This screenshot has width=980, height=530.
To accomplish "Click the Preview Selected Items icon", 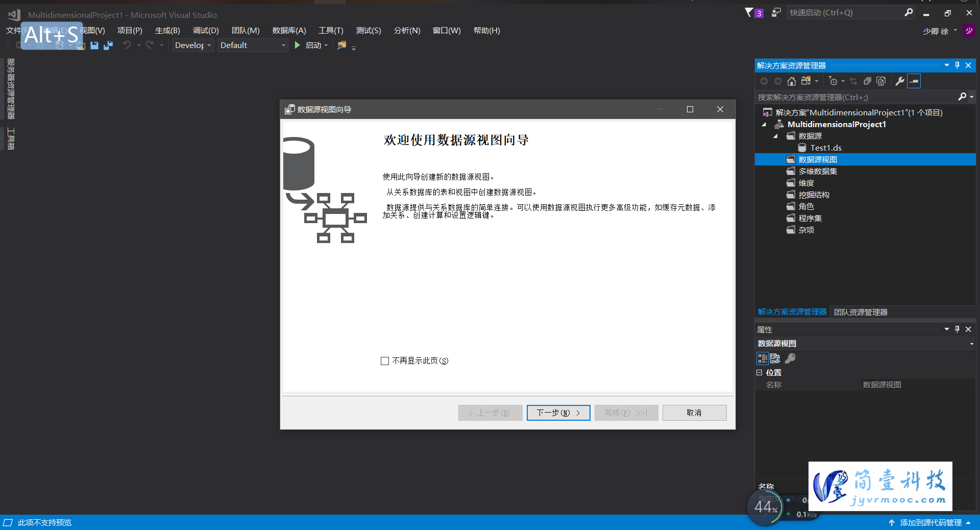I will coord(914,81).
